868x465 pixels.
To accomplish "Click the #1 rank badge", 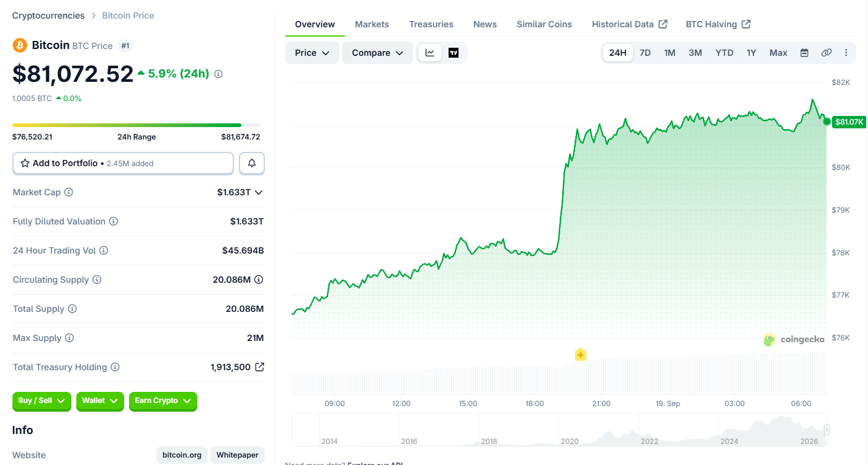I will pyautogui.click(x=125, y=46).
